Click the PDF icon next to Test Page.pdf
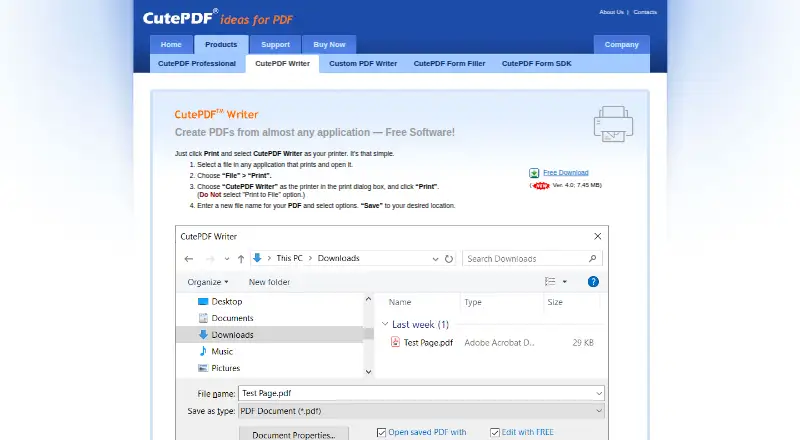The height and width of the screenshot is (440, 800). (395, 342)
